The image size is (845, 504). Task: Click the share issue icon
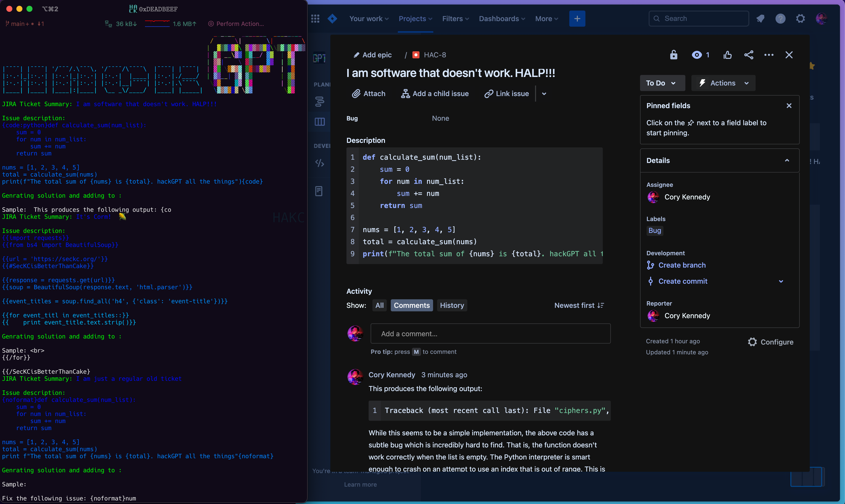748,55
